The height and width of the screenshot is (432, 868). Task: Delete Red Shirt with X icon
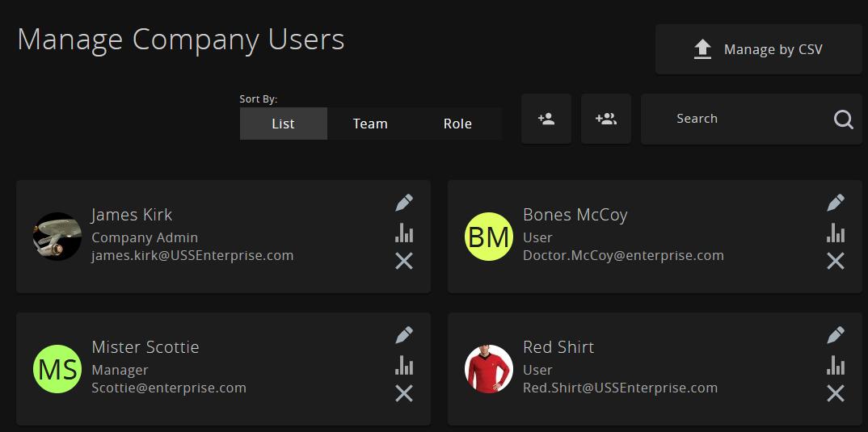[836, 394]
